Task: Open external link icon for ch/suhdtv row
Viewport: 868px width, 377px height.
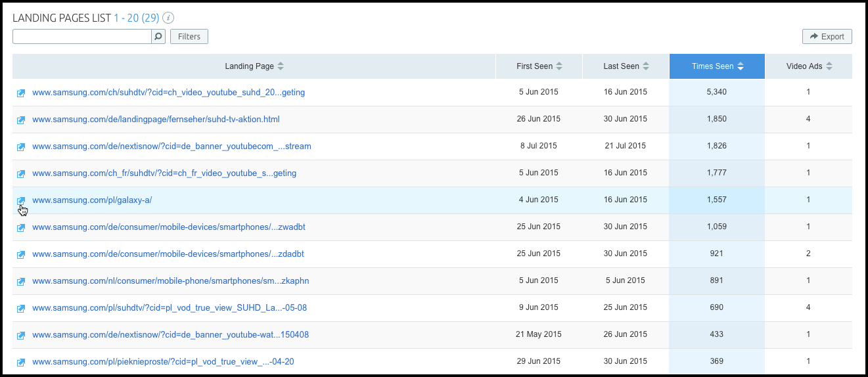Action: click(21, 93)
